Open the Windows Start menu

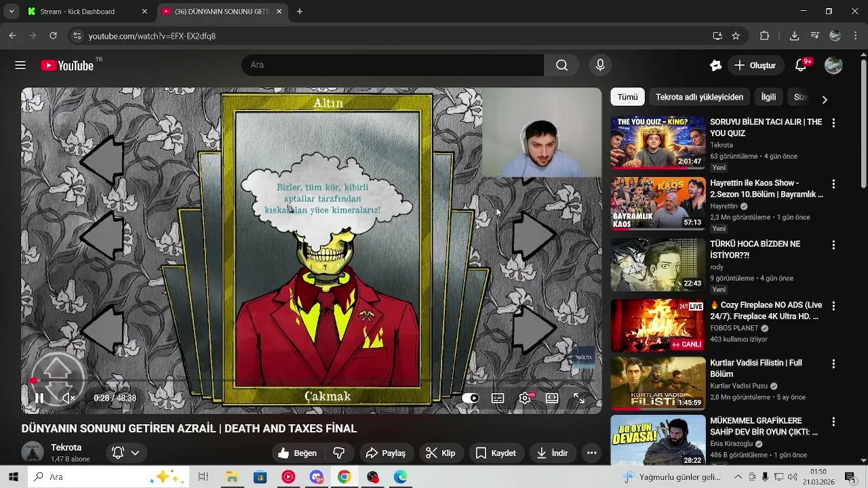tap(13, 477)
